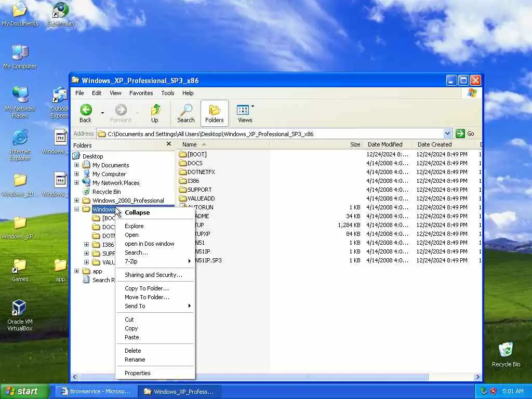Screen dimensions: 532x399
Task: Click the address bar path field
Action: click(270, 134)
